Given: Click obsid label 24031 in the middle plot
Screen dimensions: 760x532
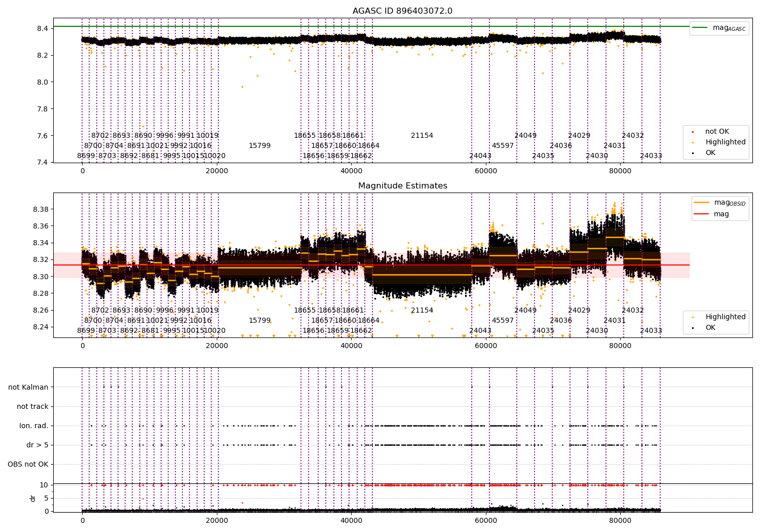Looking at the screenshot, I should (x=615, y=321).
